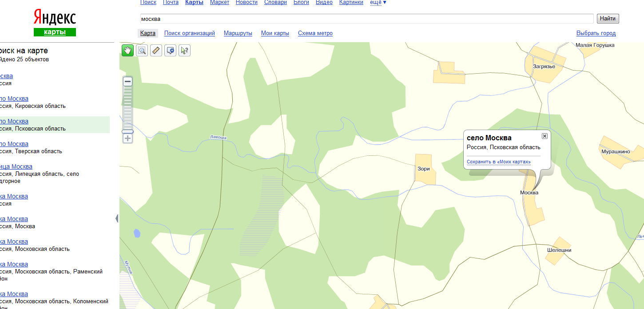Select the Тверская область Москва result
Image resolution: width=644 pixels, height=309 pixels.
click(x=14, y=144)
